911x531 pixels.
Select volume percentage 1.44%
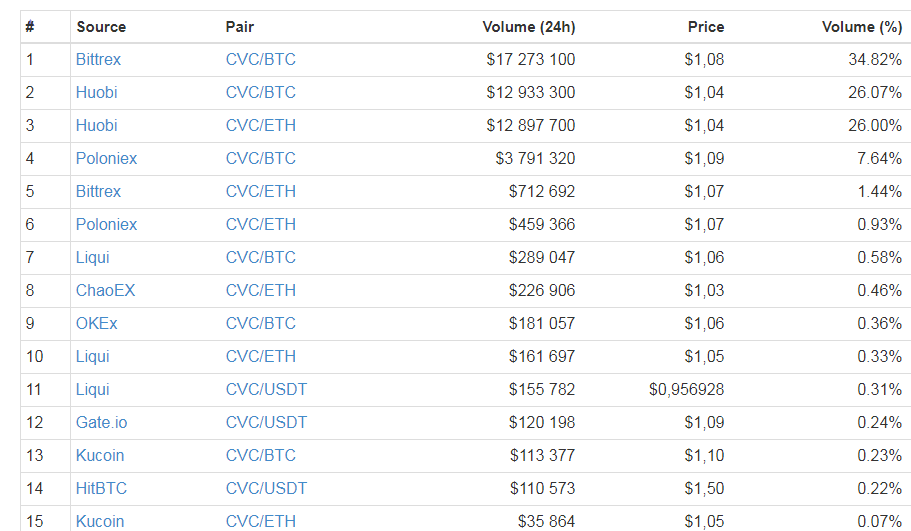pos(880,192)
